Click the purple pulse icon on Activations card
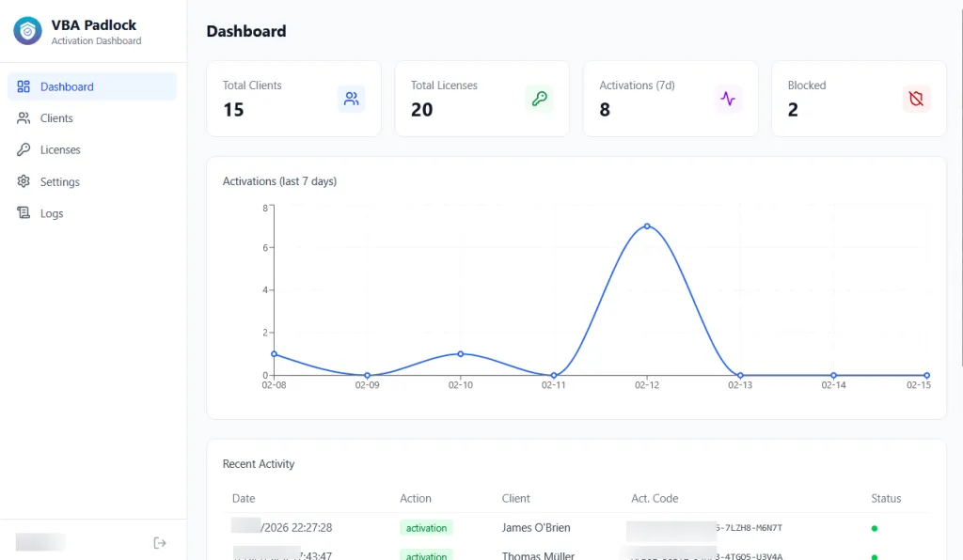963x560 pixels. coord(728,98)
